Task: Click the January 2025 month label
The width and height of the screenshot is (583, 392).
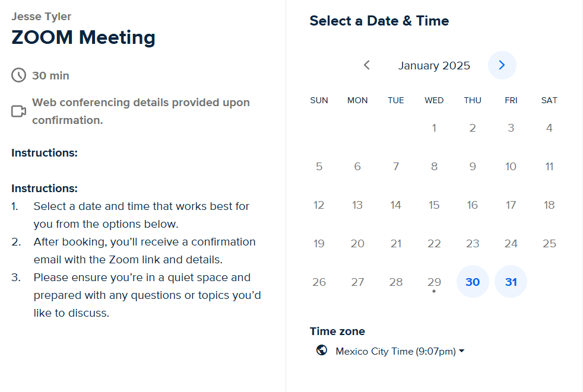Action: [434, 65]
